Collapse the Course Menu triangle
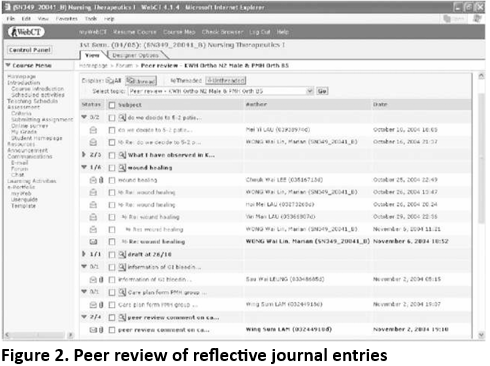The image size is (490, 366). pos(8,65)
